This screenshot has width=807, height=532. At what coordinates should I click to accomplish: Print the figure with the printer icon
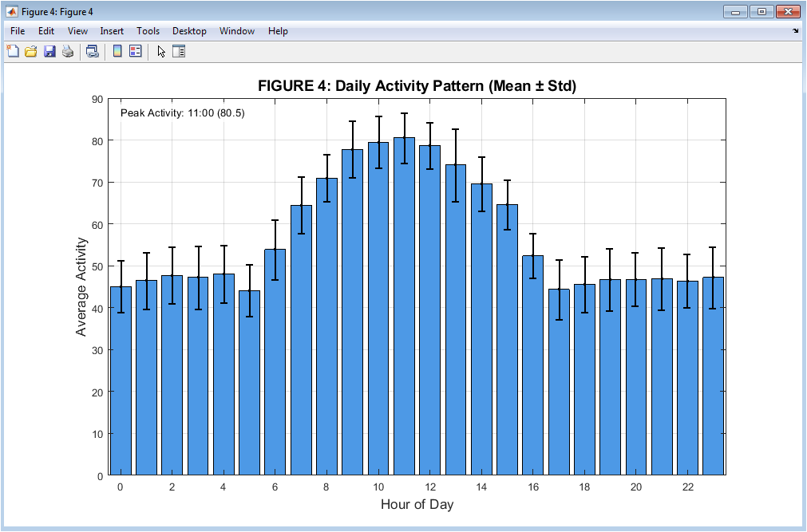[68, 52]
